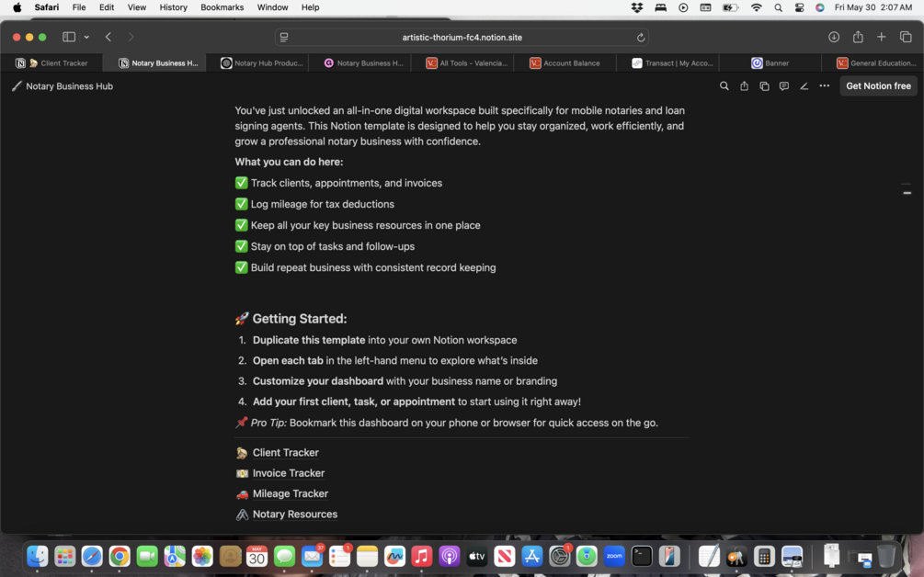Click the date and time in menu bar
The height and width of the screenshot is (577, 924).
point(873,7)
